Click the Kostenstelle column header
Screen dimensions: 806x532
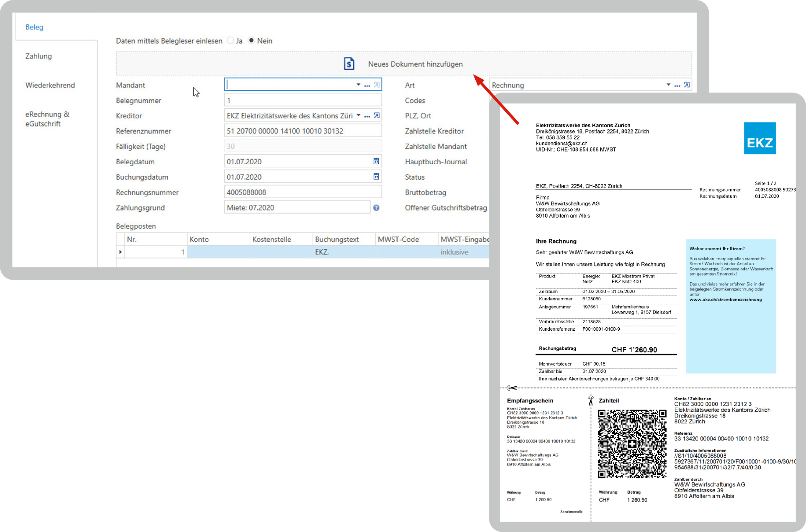click(x=281, y=239)
